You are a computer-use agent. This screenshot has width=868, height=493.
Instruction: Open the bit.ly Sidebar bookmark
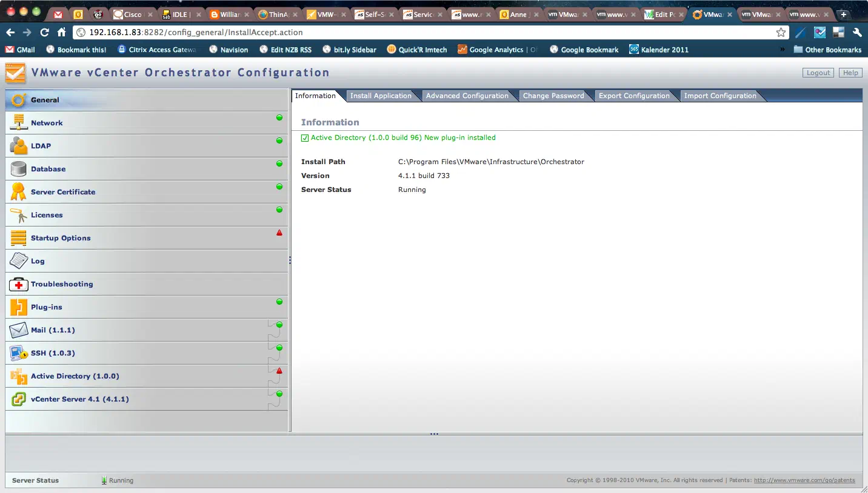pos(349,50)
